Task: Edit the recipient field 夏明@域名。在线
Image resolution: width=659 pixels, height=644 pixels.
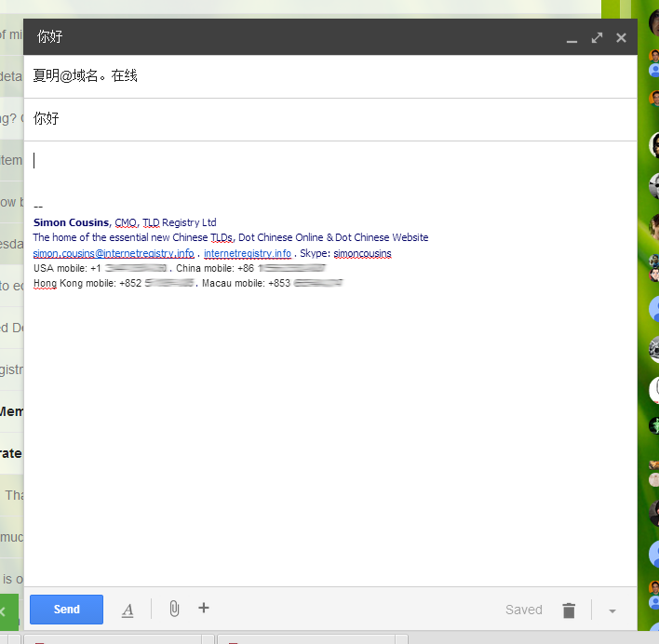Action: (x=330, y=76)
